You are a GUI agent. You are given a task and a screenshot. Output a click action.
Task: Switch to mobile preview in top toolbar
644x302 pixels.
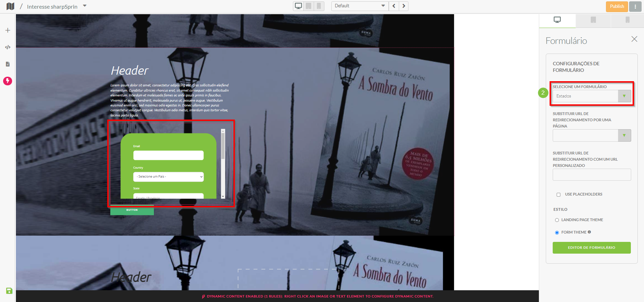click(319, 6)
